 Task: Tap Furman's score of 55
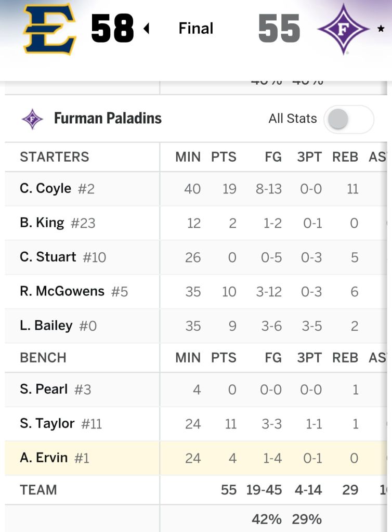pyautogui.click(x=279, y=29)
